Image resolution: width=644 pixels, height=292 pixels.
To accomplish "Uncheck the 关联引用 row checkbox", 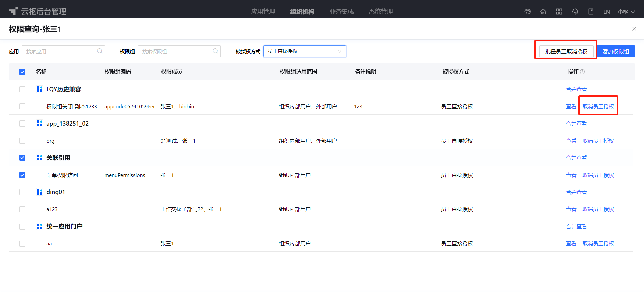I will [x=22, y=158].
